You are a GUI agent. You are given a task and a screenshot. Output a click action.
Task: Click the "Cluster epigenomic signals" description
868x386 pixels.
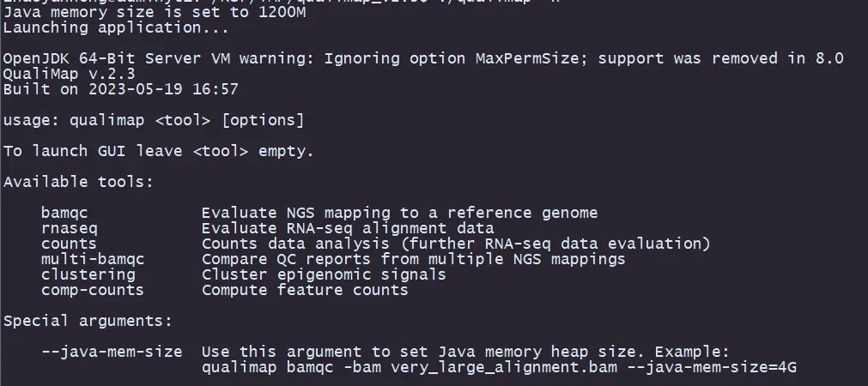click(324, 274)
